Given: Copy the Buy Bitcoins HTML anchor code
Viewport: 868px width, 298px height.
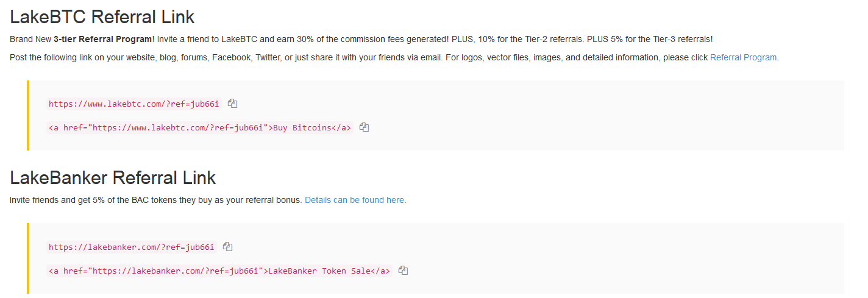Looking at the screenshot, I should tap(364, 127).
